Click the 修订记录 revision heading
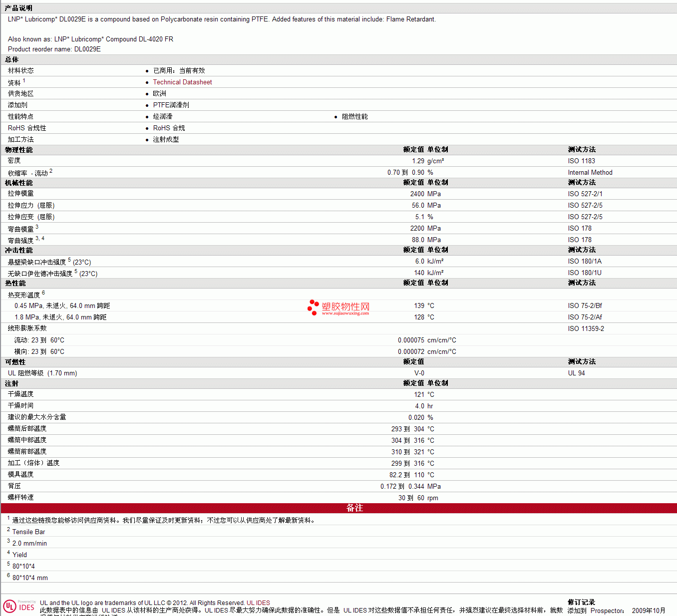 click(x=581, y=602)
